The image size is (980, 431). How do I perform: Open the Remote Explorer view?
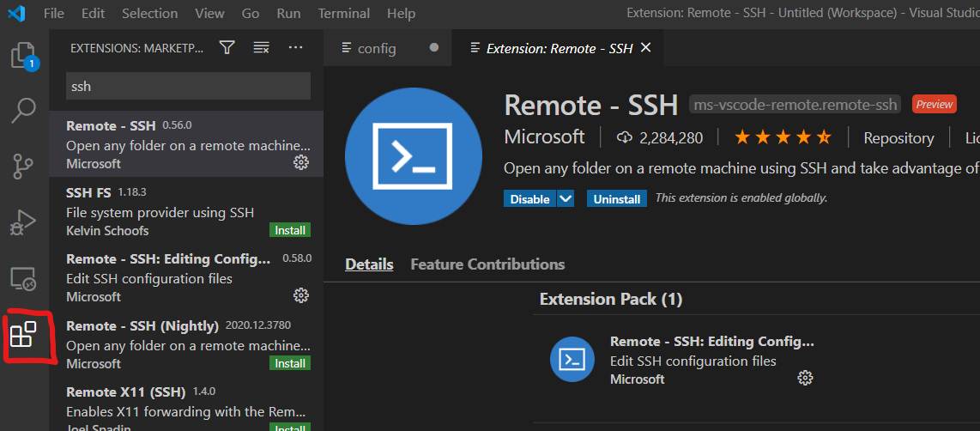click(x=24, y=278)
